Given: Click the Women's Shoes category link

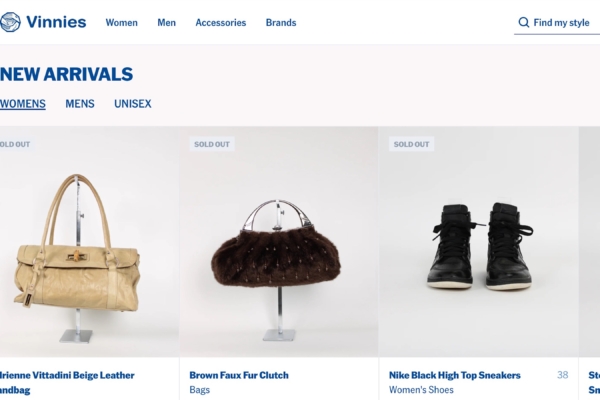Looking at the screenshot, I should point(421,390).
